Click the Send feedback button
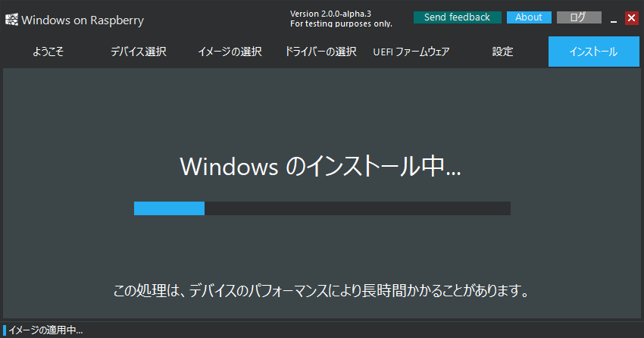Image resolution: width=644 pixels, height=338 pixels. tap(457, 17)
